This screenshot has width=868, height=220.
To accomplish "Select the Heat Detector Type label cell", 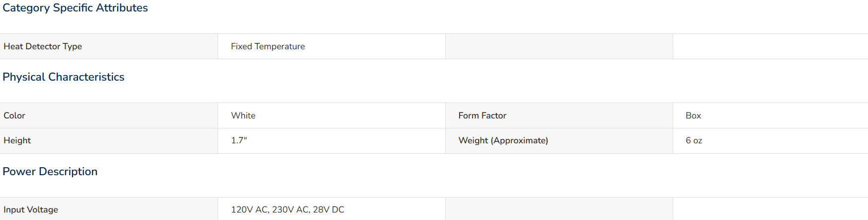I will [x=109, y=46].
